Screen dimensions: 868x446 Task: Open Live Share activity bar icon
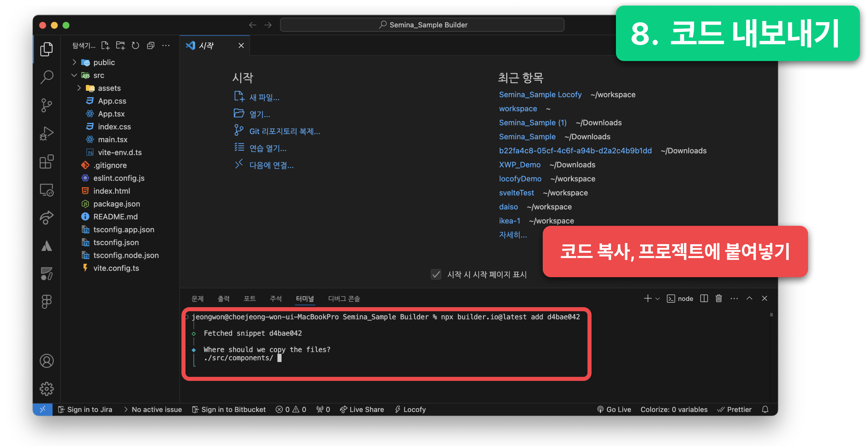tap(46, 217)
